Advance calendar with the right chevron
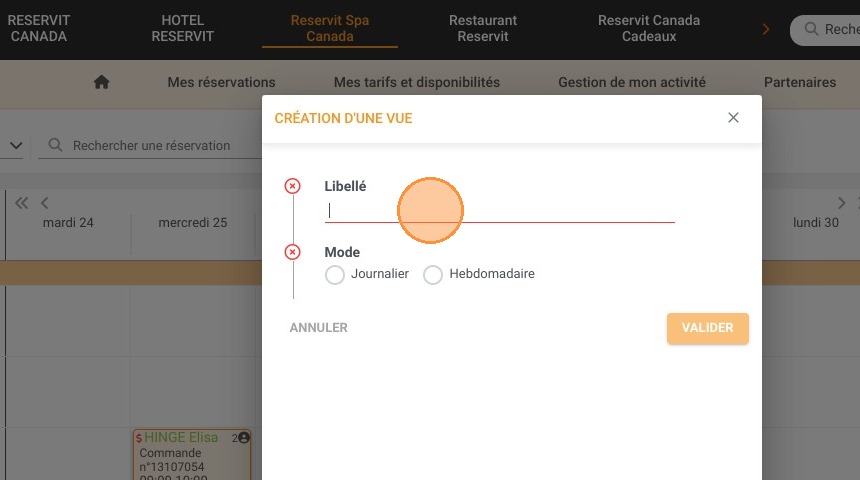Screen dimensions: 860x480 tap(841, 203)
